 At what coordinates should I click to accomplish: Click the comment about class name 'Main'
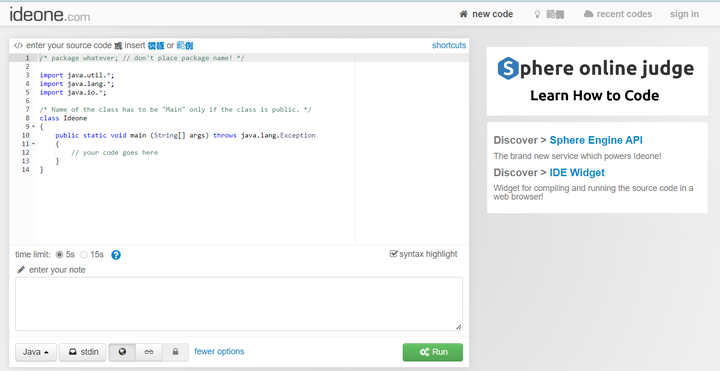click(x=175, y=109)
